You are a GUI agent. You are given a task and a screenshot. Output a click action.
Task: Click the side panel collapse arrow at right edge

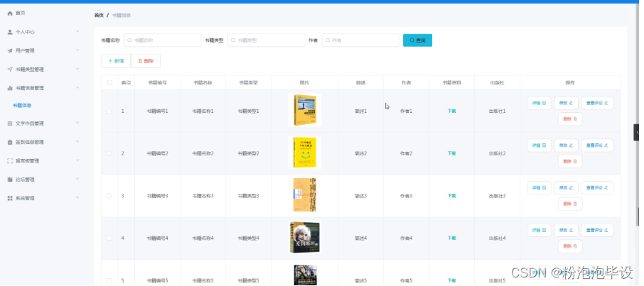(x=637, y=133)
